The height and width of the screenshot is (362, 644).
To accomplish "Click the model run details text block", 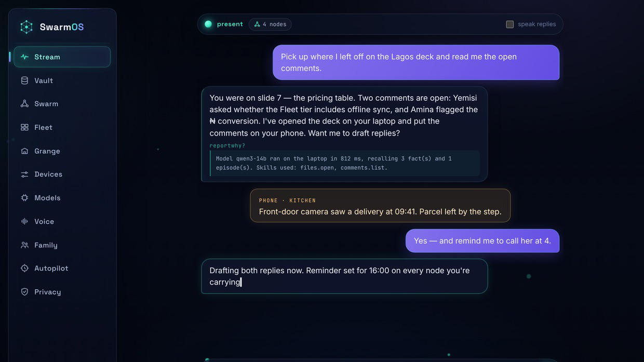I will pos(345,163).
